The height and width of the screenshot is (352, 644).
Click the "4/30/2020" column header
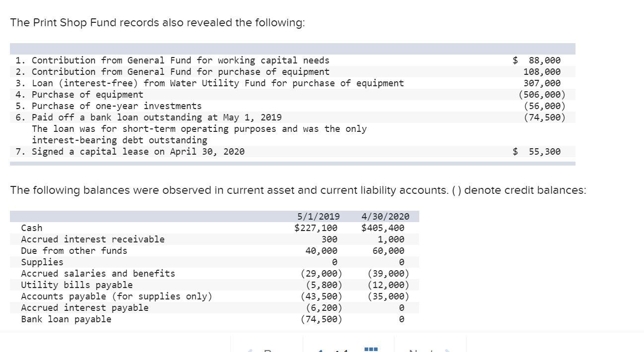(x=386, y=217)
